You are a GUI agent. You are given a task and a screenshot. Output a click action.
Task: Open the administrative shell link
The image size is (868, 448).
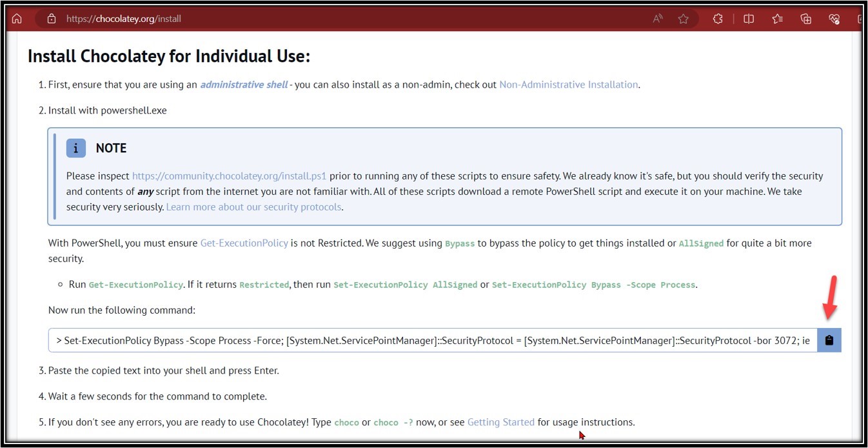pyautogui.click(x=244, y=85)
